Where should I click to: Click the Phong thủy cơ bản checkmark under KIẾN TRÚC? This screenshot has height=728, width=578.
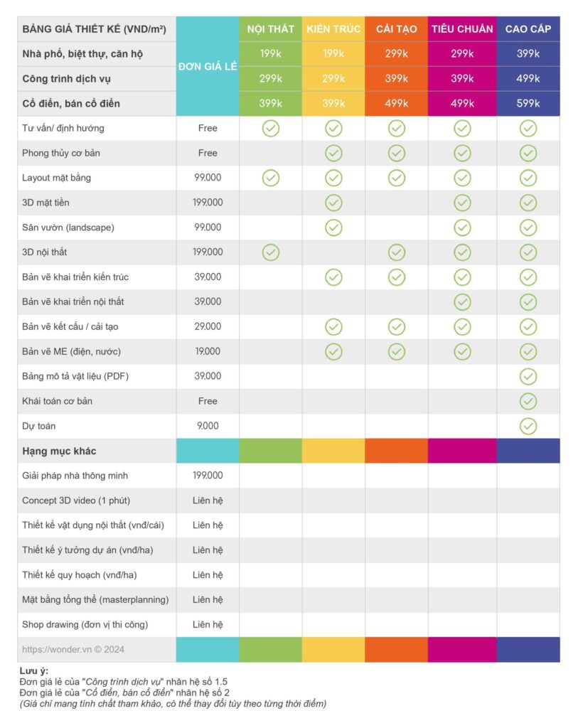(x=333, y=153)
